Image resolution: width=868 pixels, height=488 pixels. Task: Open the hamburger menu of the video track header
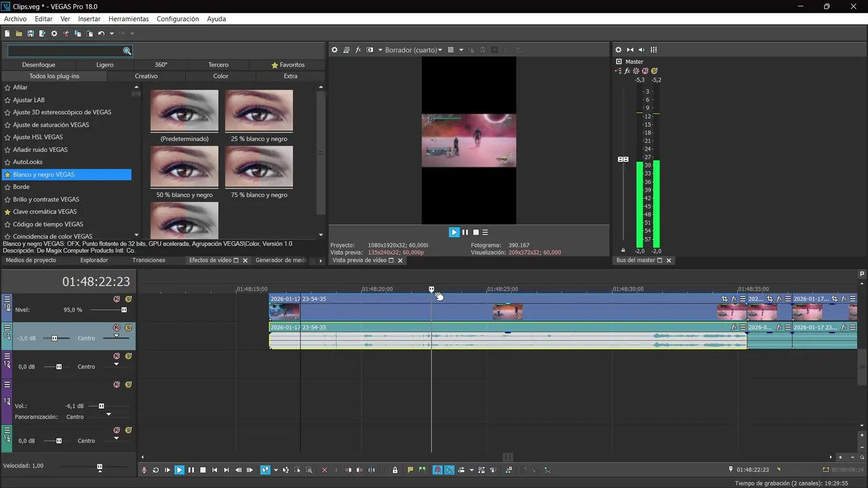tap(7, 298)
